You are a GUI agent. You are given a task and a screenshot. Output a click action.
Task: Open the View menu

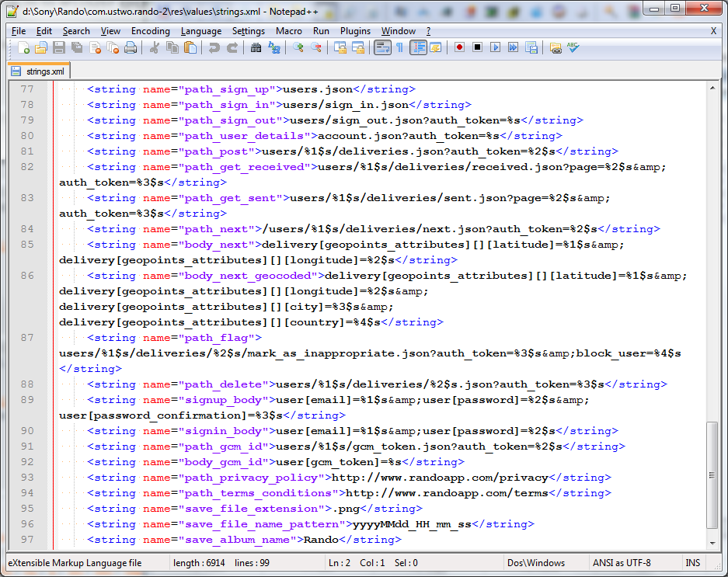110,31
